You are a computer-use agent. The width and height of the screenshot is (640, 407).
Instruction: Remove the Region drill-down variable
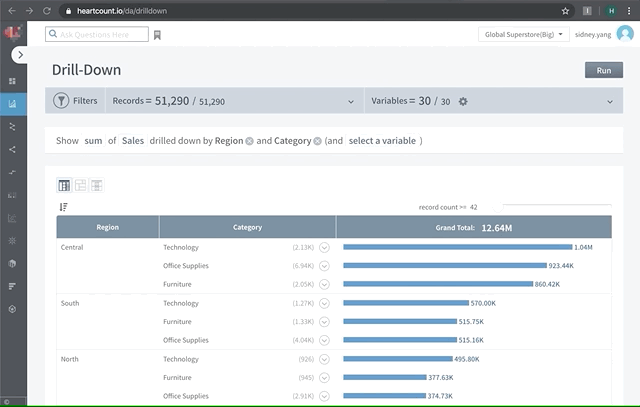pyautogui.click(x=249, y=141)
